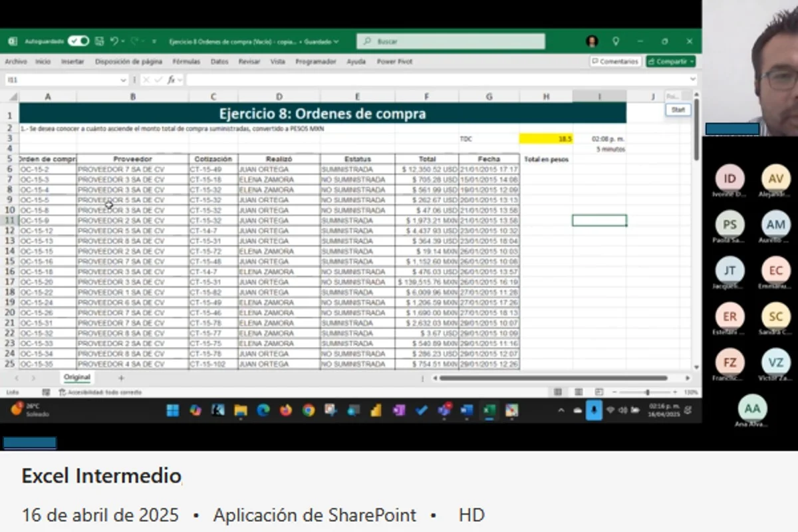The width and height of the screenshot is (798, 532).
Task: Click the Undo arrow icon
Action: coord(114,41)
